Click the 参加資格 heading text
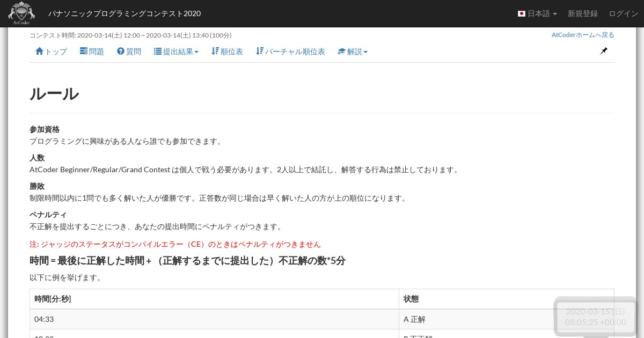This screenshot has width=644, height=338. (45, 129)
